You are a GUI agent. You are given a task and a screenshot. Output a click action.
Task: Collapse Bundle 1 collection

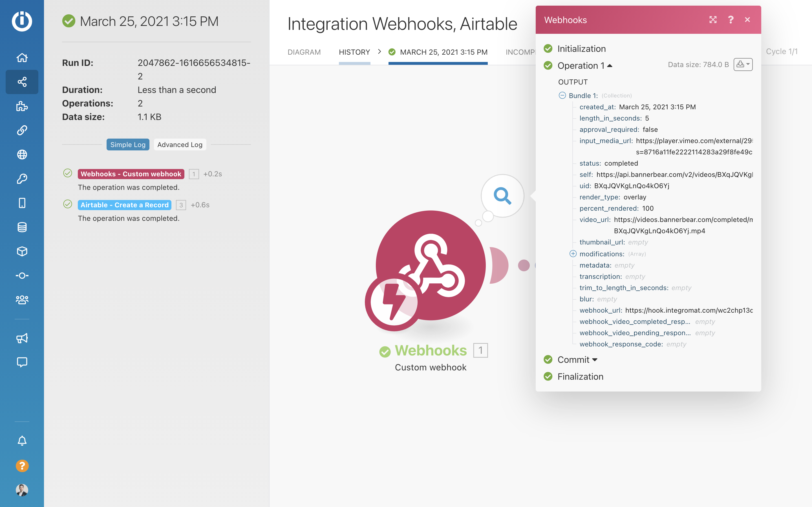pos(562,95)
